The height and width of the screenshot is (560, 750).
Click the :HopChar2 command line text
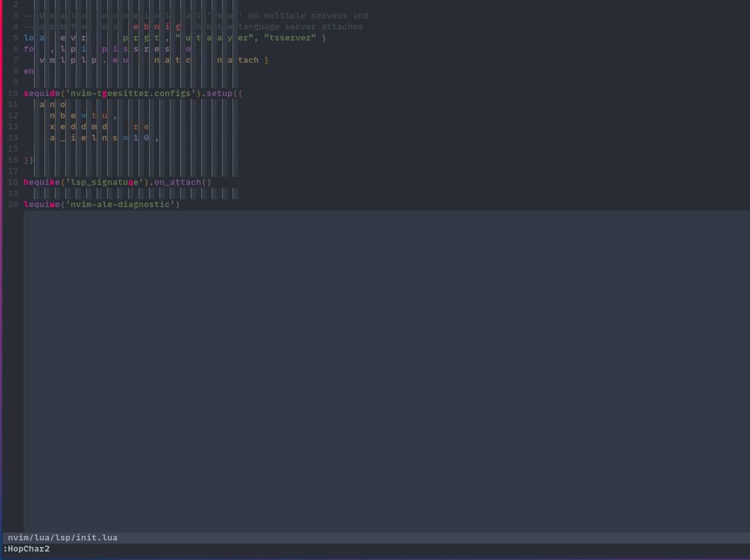tap(26, 549)
